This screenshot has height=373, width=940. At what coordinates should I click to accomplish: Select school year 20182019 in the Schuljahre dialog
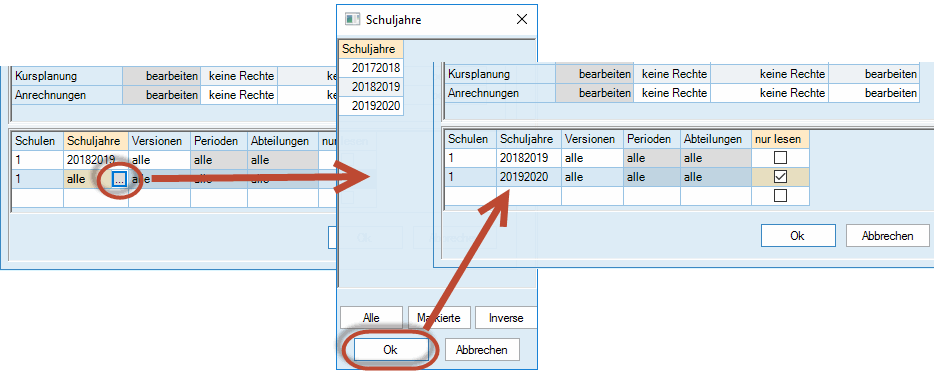click(x=371, y=87)
